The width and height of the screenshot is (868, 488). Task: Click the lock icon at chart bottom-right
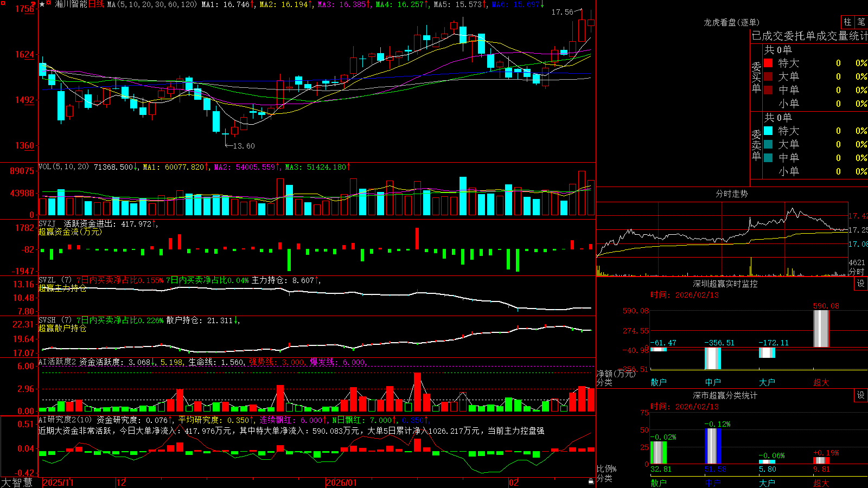(591, 481)
